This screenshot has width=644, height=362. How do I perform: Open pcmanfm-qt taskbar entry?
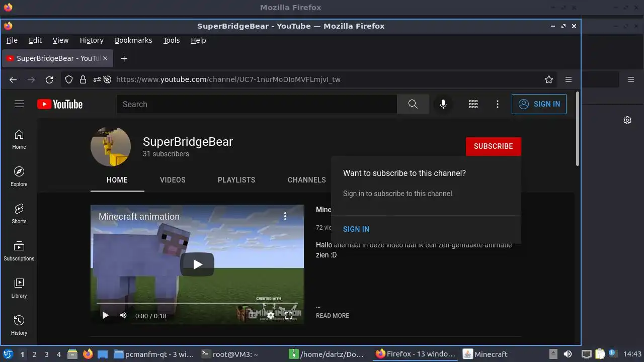click(154, 354)
